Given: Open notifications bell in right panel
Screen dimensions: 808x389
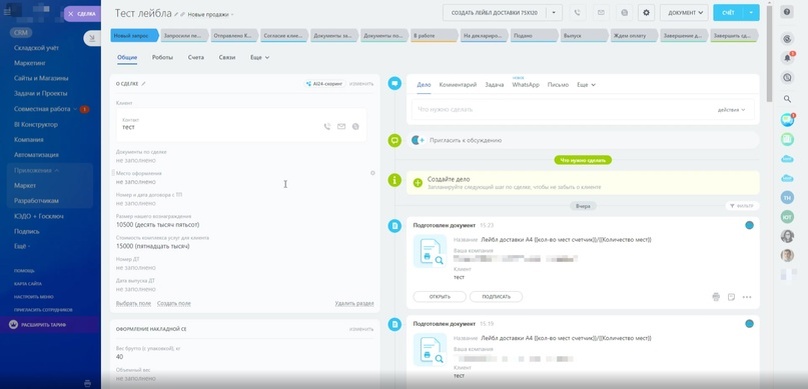Looking at the screenshot, I should (x=787, y=57).
